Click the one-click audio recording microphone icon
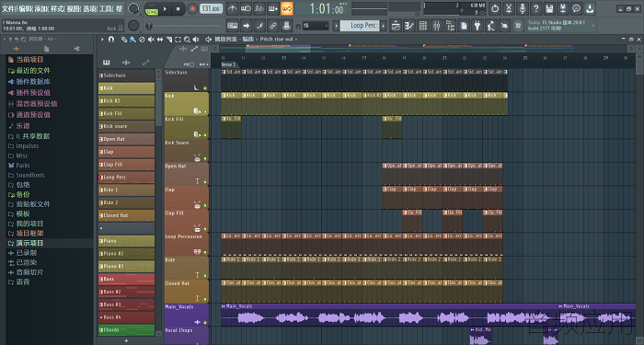The height and width of the screenshot is (345, 644). click(x=522, y=8)
